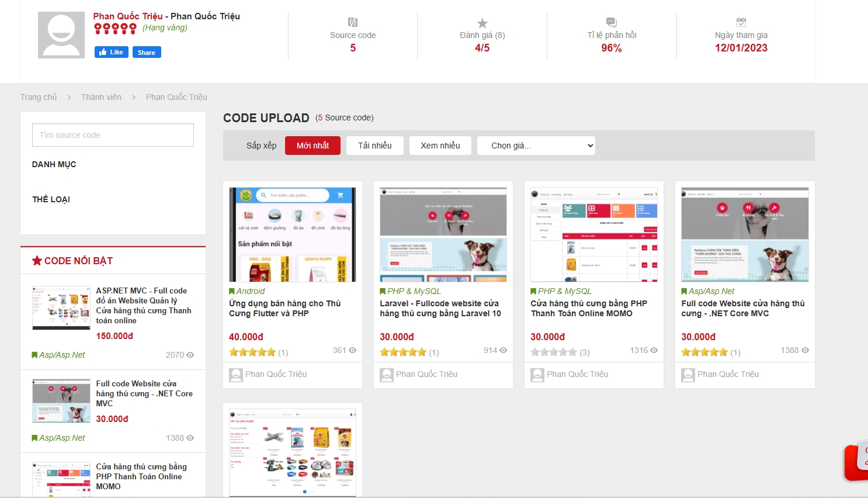Open the MOMO PHP store card thumbnail
The height and width of the screenshot is (498, 868).
594,235
